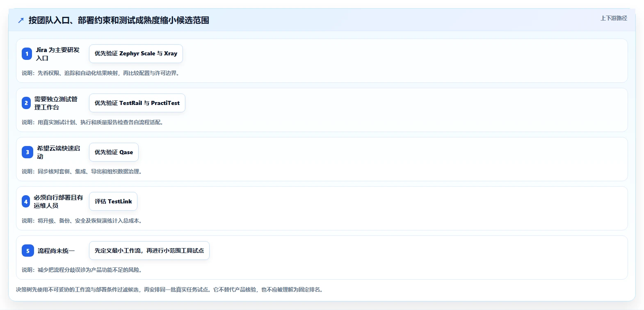Click the heading 按团队入口、部署约束和测试成熟度缩小候选范围

click(119, 21)
